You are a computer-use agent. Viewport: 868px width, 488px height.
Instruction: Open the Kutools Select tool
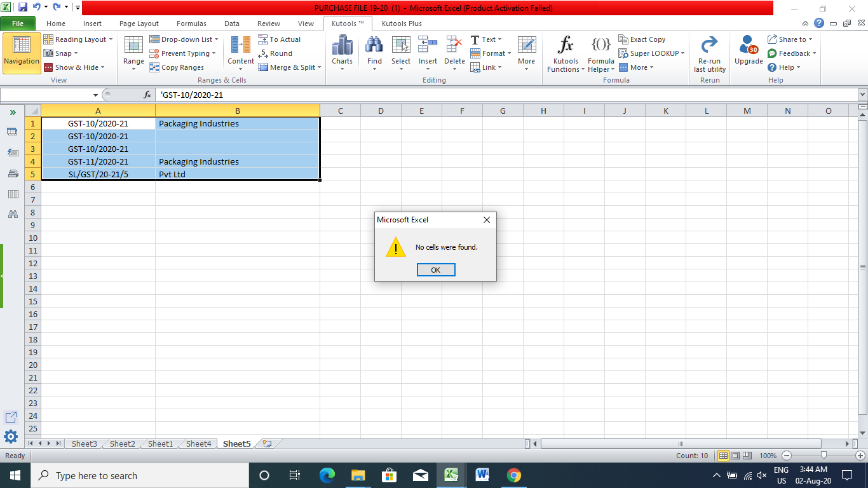click(401, 53)
